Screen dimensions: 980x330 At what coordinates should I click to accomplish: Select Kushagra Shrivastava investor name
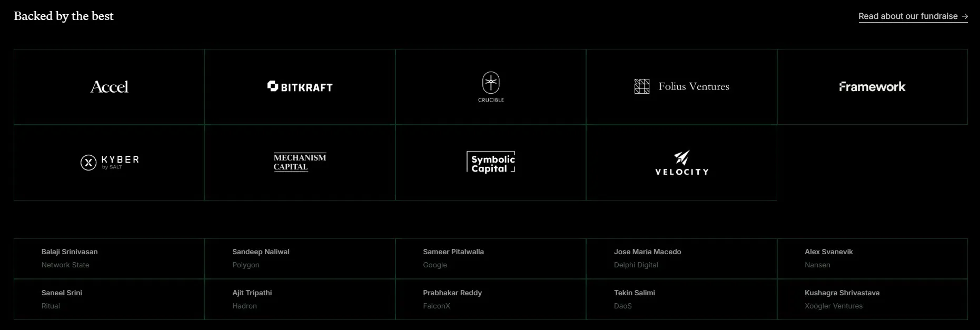click(x=842, y=293)
